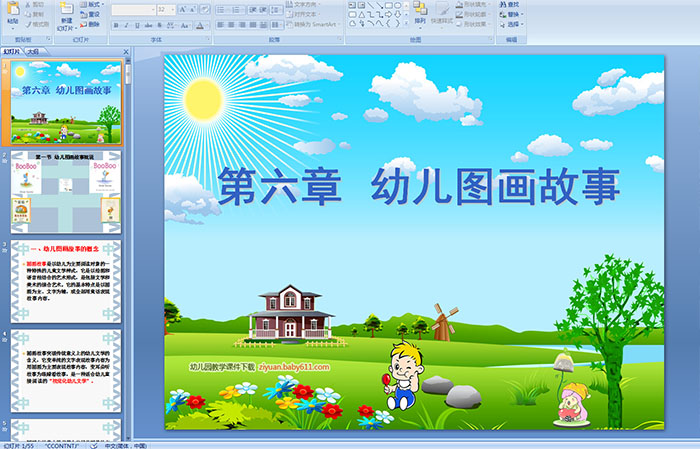Image resolution: width=700 pixels, height=449 pixels.
Task: Expand the shapes gallery More arrow
Action: [x=406, y=24]
